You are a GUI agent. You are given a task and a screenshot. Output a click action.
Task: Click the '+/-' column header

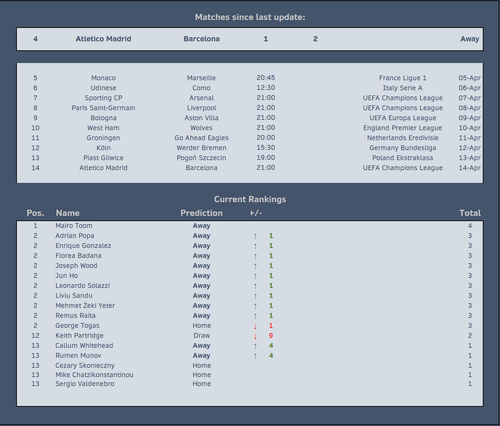[256, 213]
